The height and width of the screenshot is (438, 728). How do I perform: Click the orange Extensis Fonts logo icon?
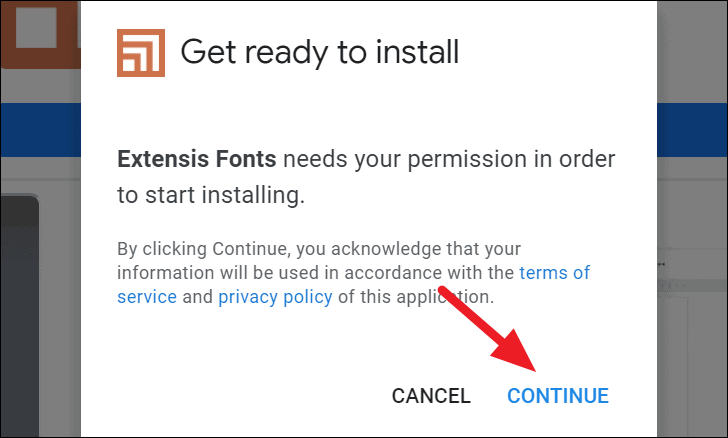tap(141, 52)
